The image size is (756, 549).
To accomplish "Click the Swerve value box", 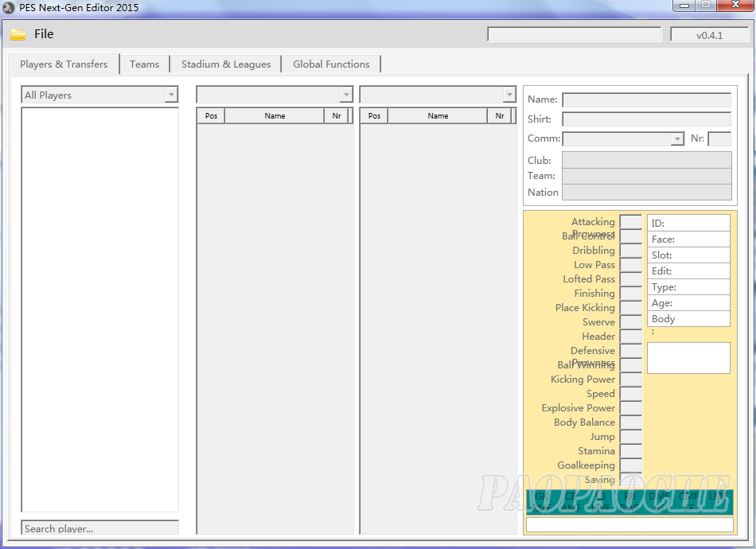I will tap(630, 322).
